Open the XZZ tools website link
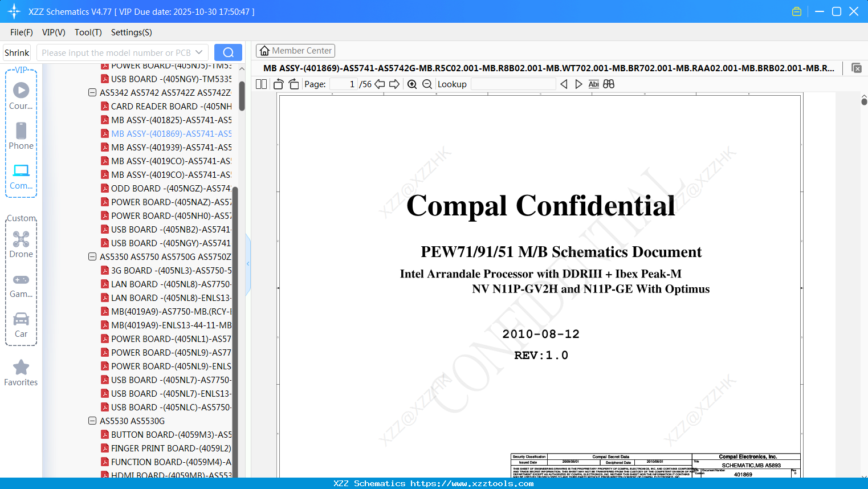868x489 pixels. (472, 483)
